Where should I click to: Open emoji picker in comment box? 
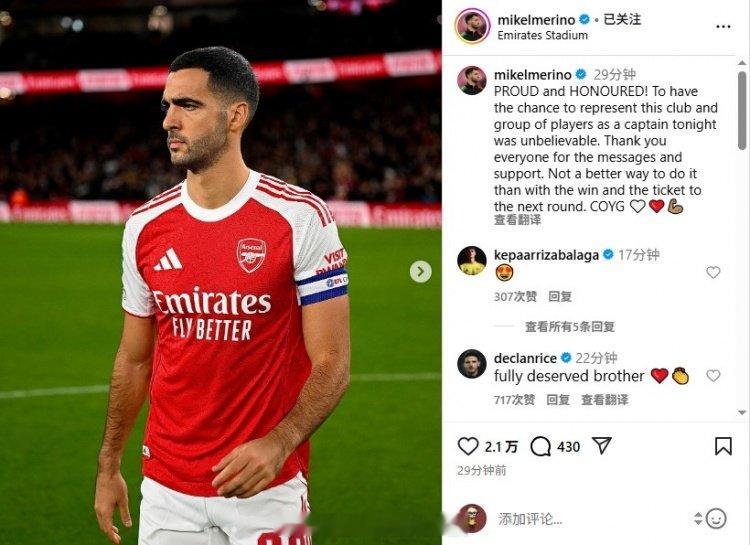coord(716,518)
